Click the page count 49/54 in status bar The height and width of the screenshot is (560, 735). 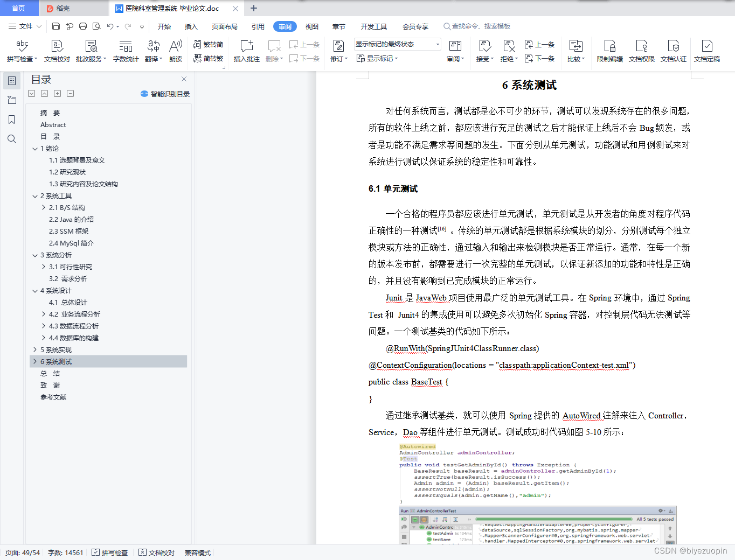click(x=23, y=552)
